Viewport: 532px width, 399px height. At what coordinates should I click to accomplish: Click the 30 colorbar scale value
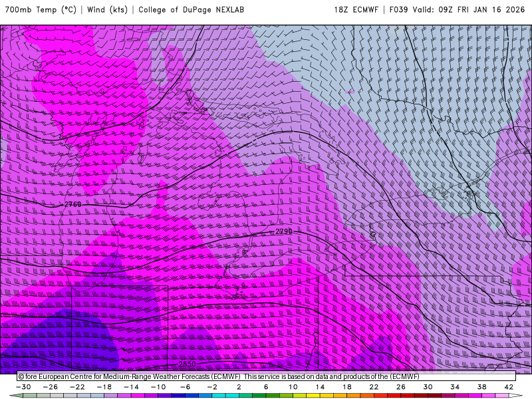point(428,387)
